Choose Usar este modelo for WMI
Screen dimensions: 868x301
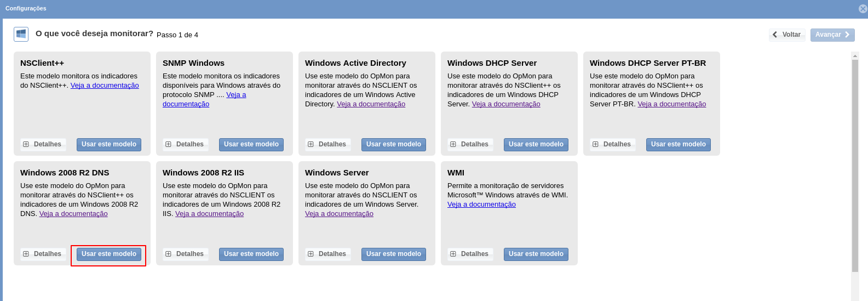(x=536, y=254)
